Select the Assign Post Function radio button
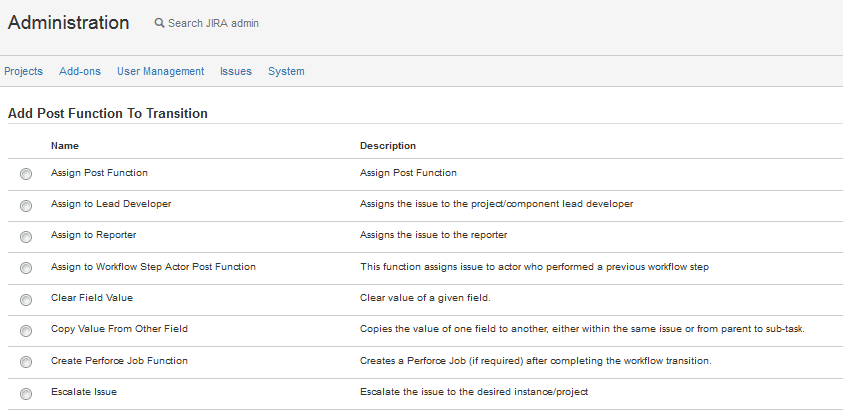This screenshot has height=410, width=843. point(26,174)
